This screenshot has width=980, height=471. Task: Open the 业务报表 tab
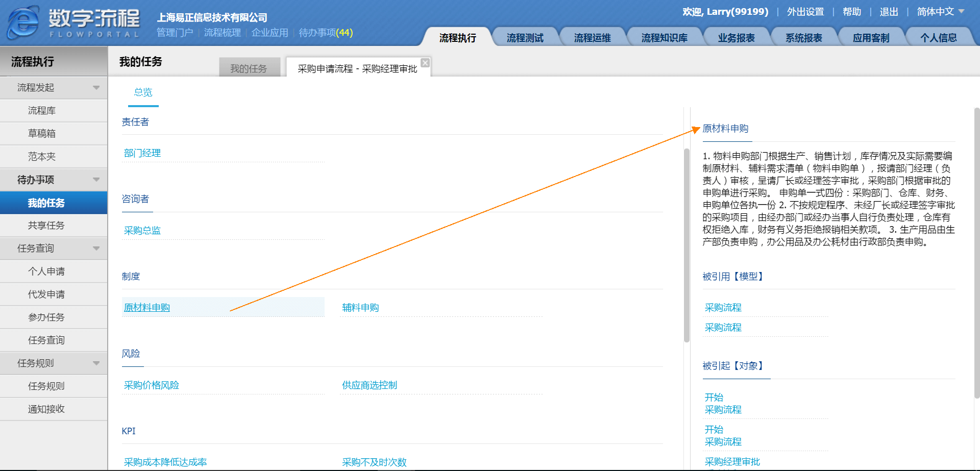[x=736, y=38]
